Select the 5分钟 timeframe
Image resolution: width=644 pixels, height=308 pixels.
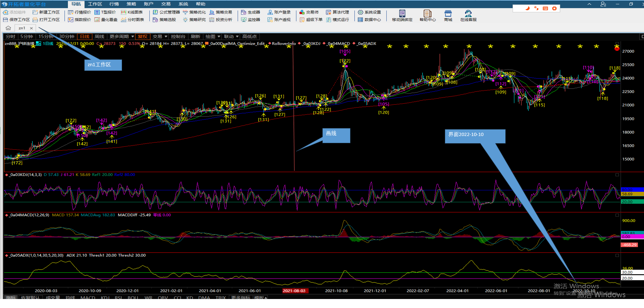pyautogui.click(x=27, y=37)
